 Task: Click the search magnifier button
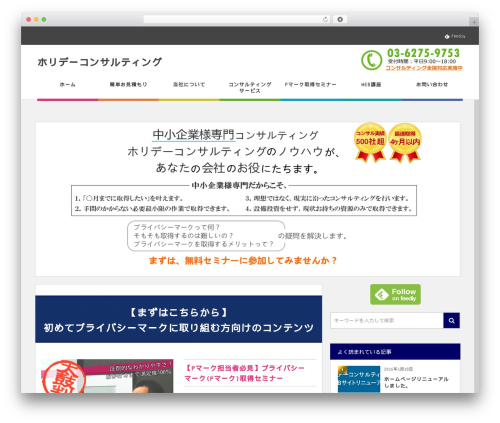(x=452, y=320)
